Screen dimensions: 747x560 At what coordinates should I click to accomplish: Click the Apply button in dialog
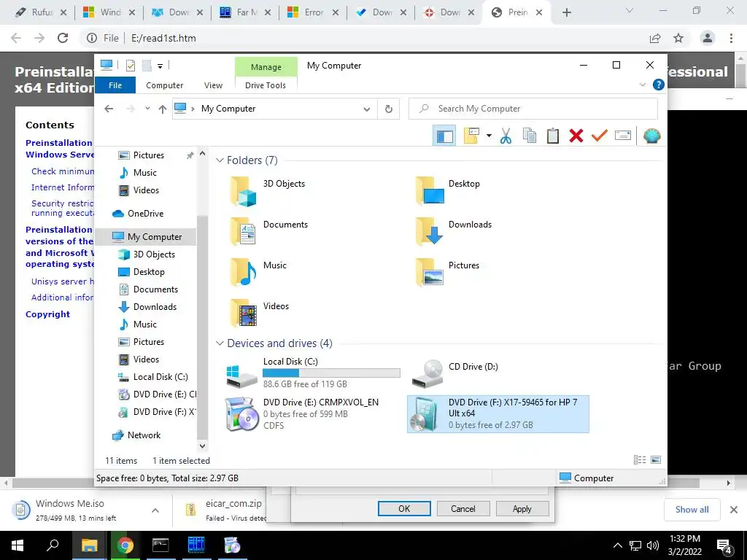coord(522,508)
